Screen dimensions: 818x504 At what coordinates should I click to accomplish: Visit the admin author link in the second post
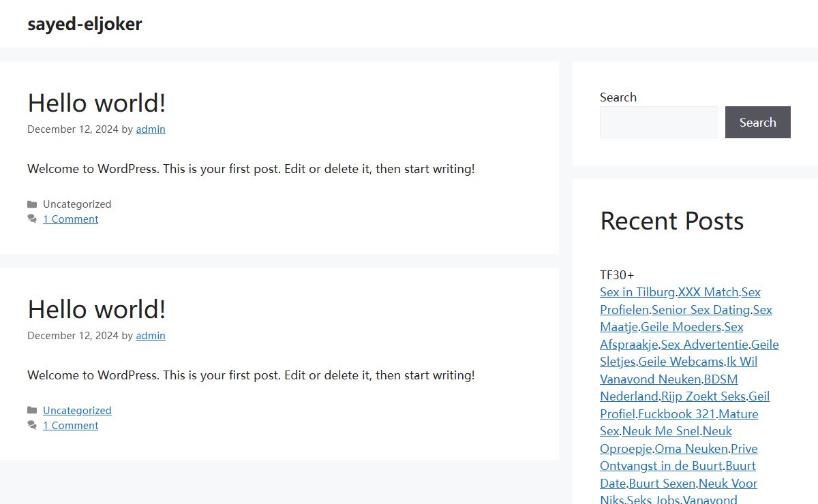point(151,336)
